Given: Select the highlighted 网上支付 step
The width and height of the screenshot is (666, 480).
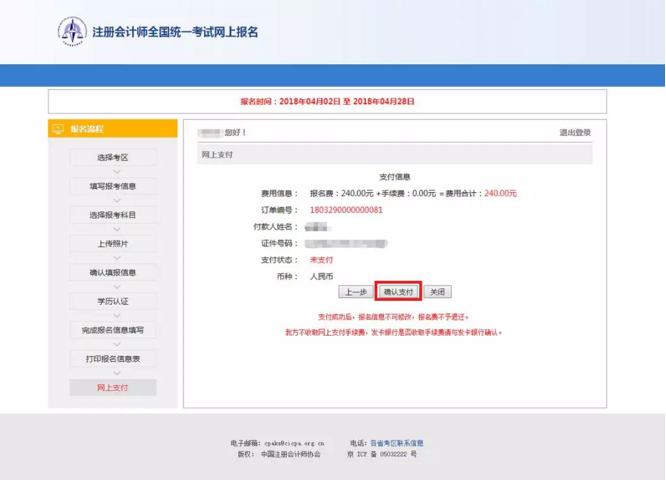Looking at the screenshot, I should (113, 387).
